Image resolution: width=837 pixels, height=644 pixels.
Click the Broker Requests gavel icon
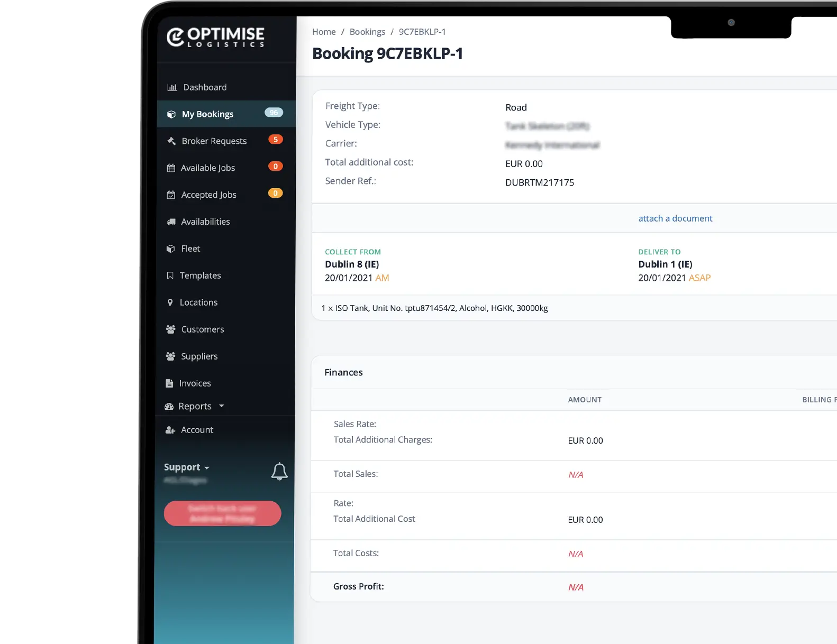[171, 141]
